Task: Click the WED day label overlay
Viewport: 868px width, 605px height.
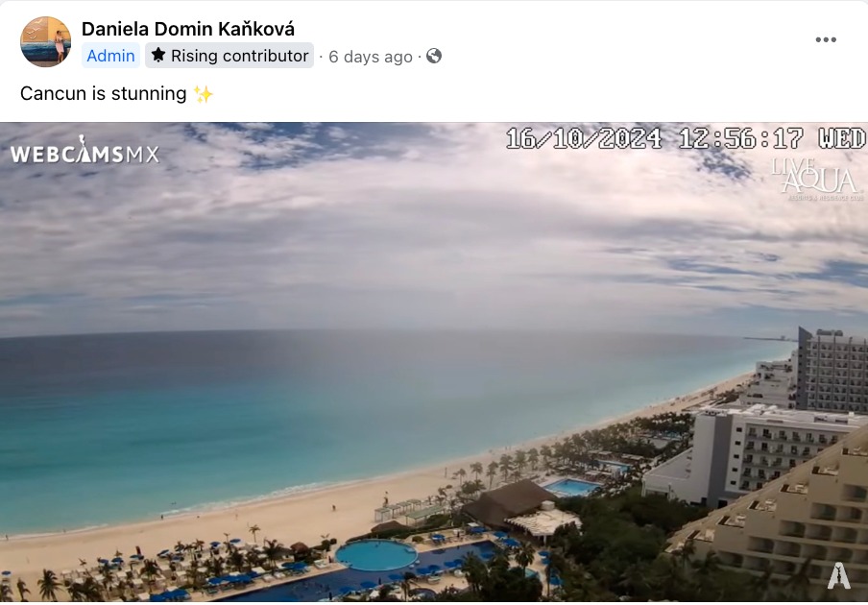Action: click(x=842, y=138)
